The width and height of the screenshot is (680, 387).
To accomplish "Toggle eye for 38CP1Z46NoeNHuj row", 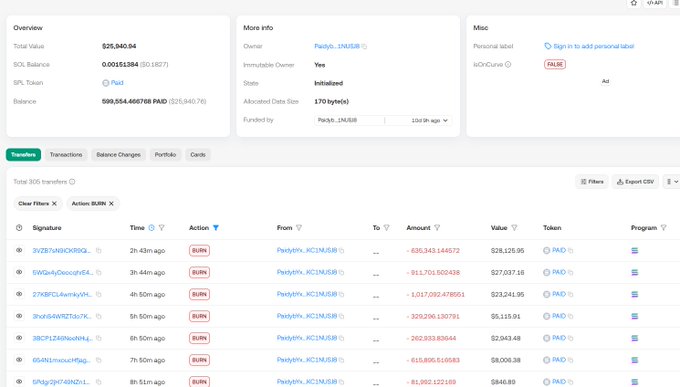I will pos(19,338).
